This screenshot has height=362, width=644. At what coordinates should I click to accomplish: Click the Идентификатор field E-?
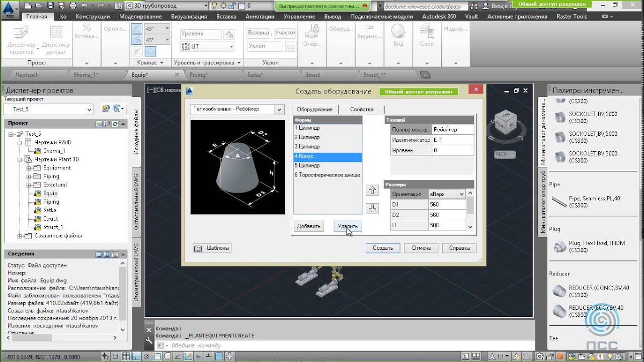[x=453, y=140]
